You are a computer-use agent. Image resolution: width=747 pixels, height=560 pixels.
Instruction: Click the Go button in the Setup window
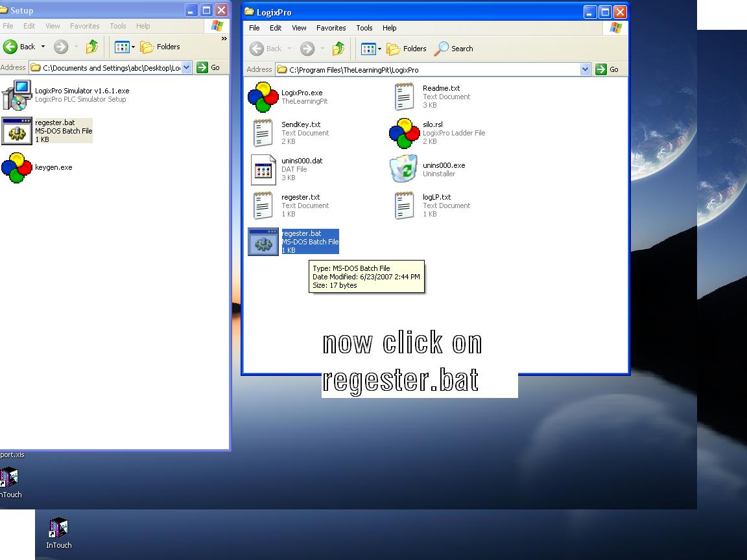[209, 67]
